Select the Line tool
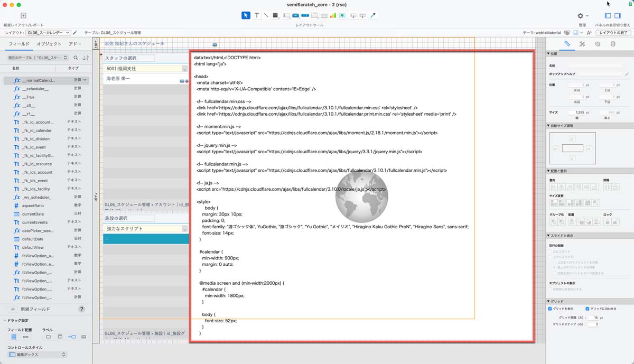The height and width of the screenshot is (364, 634). coord(266,15)
